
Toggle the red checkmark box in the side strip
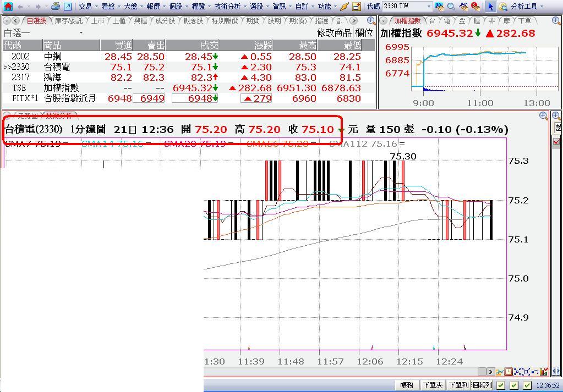(x=556, y=141)
